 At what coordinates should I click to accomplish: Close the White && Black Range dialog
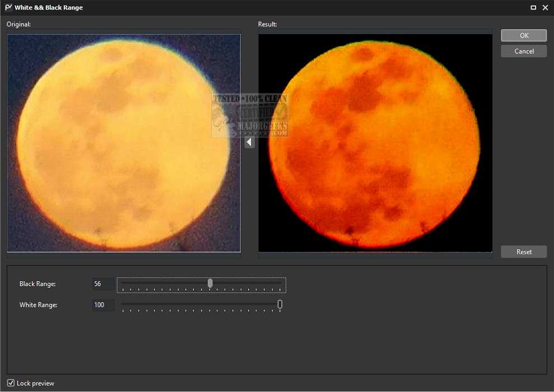(545, 8)
